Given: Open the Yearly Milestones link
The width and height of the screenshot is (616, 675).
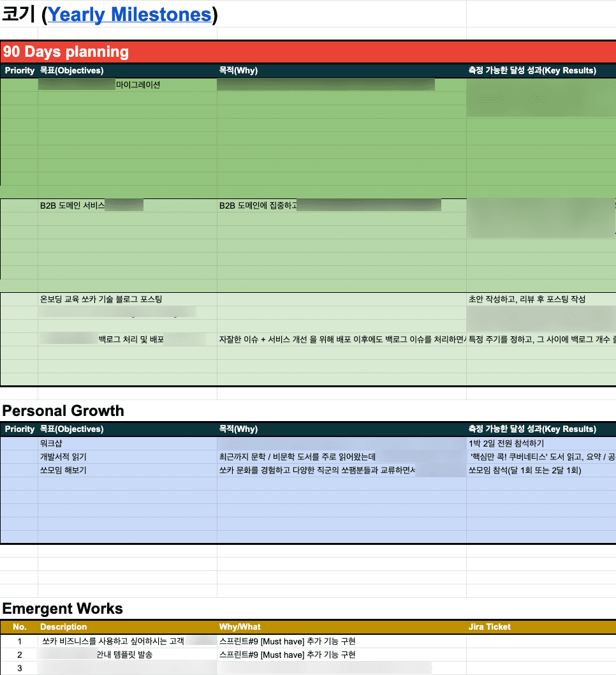Looking at the screenshot, I should [x=129, y=14].
